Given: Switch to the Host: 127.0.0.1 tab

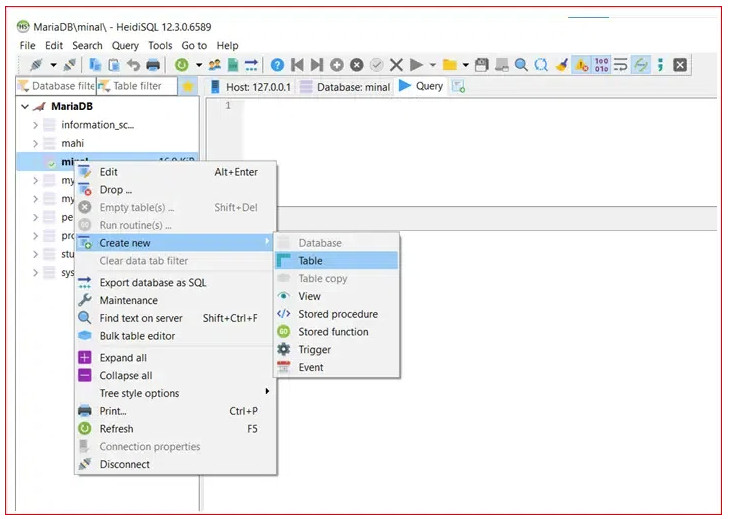Looking at the screenshot, I should (x=251, y=87).
